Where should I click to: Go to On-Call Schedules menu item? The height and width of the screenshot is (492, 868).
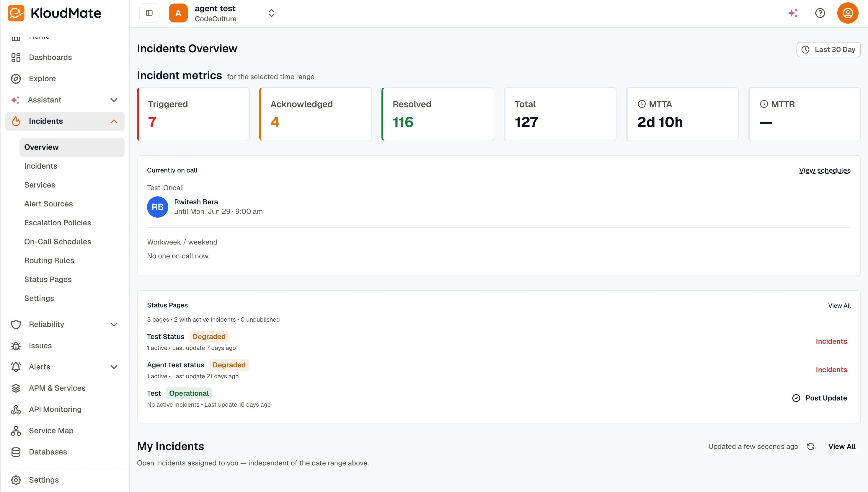tap(57, 242)
